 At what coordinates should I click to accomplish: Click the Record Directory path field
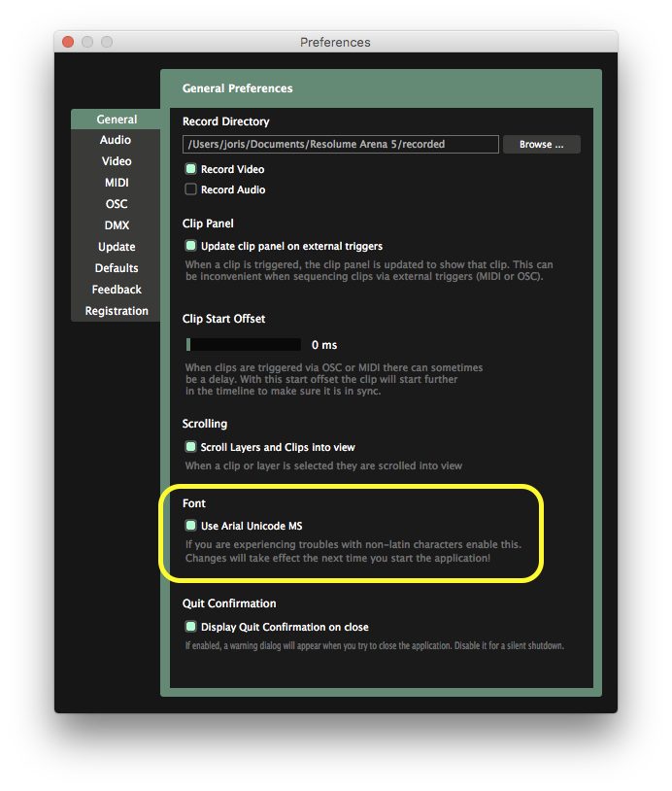(340, 145)
